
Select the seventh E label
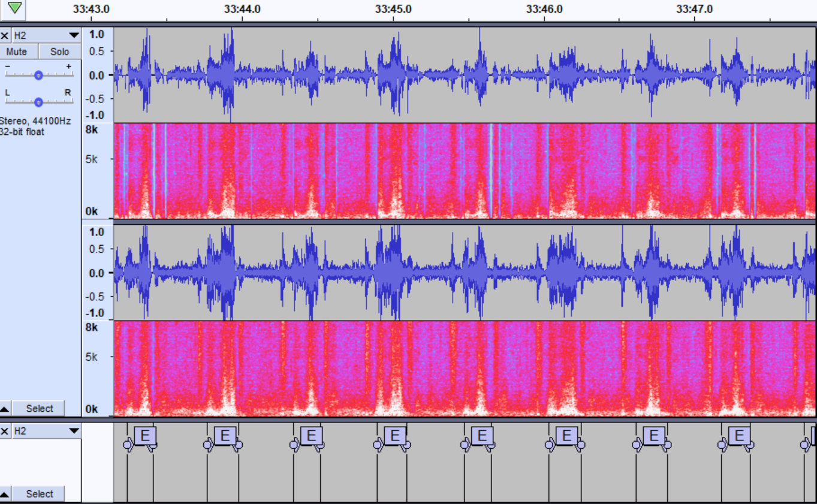(653, 436)
